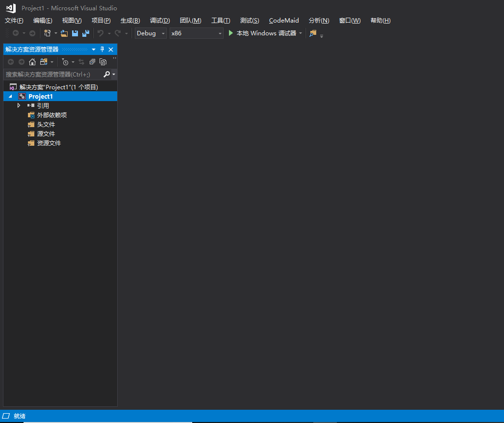Open the 团队(M) menu
Image resolution: width=504 pixels, height=423 pixels.
pos(191,21)
